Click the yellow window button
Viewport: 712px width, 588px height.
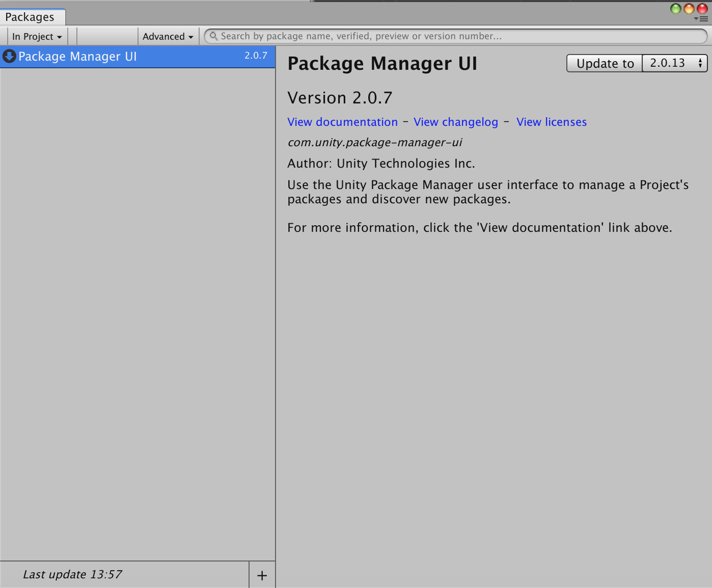(689, 9)
